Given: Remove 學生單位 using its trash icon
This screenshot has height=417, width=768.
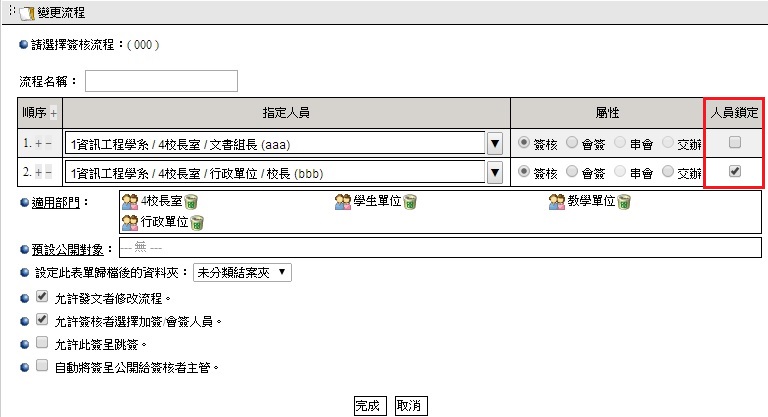Looking at the screenshot, I should pos(409,203).
